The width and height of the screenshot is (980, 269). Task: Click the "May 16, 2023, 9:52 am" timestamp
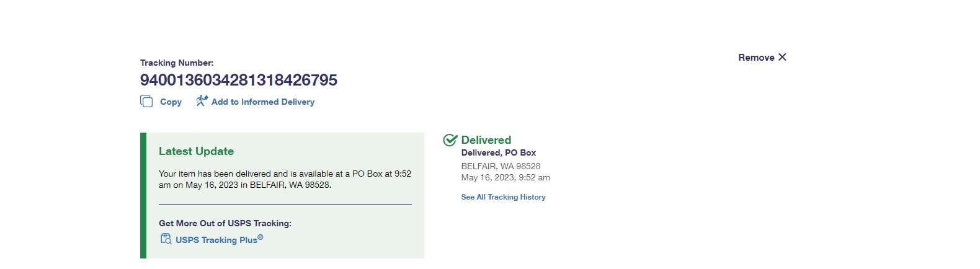coord(506,177)
